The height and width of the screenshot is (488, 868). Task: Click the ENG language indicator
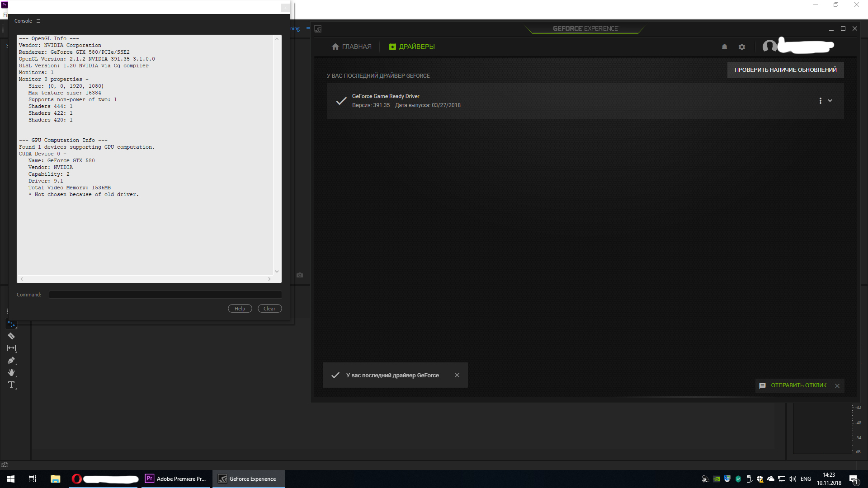pyautogui.click(x=806, y=479)
